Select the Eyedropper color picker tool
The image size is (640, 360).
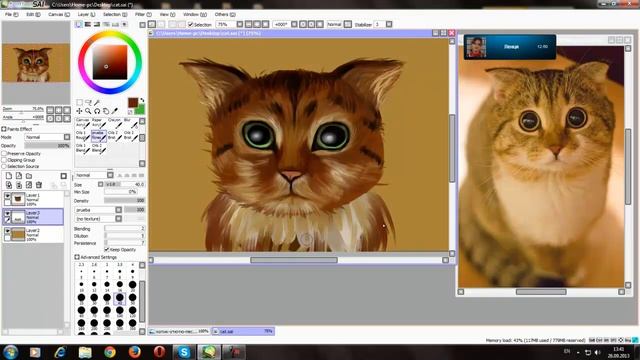pyautogui.click(x=115, y=111)
